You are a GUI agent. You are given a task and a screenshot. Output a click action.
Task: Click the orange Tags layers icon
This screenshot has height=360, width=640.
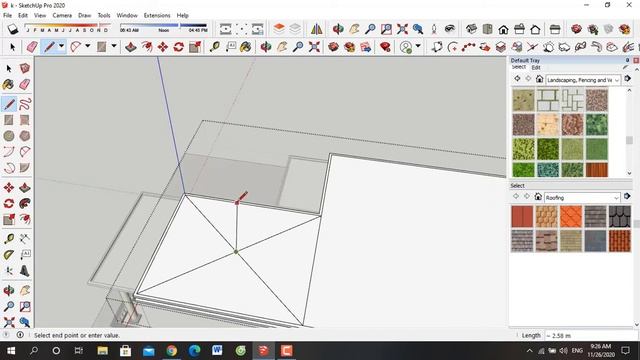point(279,29)
